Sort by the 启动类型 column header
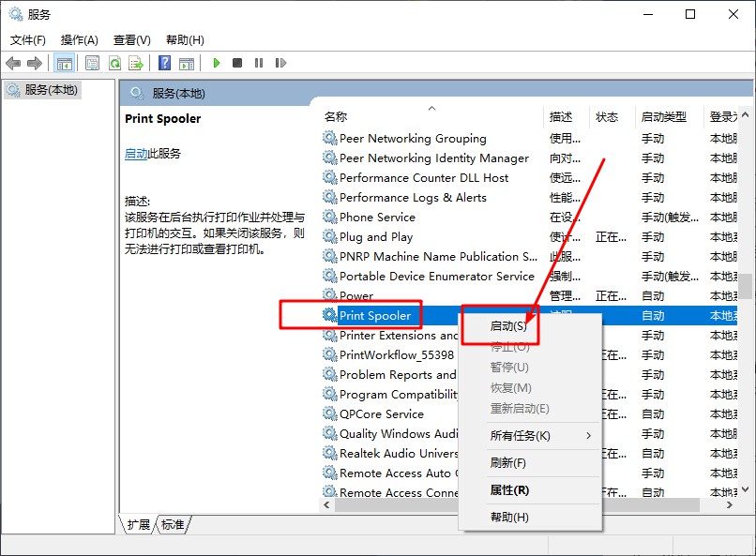The height and width of the screenshot is (556, 756). [663, 117]
